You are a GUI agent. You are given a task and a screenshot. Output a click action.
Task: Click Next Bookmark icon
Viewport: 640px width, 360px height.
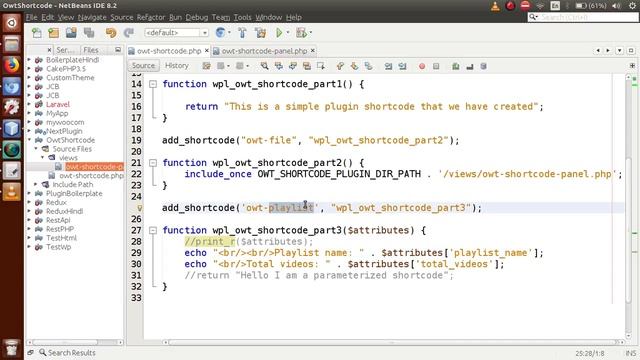(354, 66)
